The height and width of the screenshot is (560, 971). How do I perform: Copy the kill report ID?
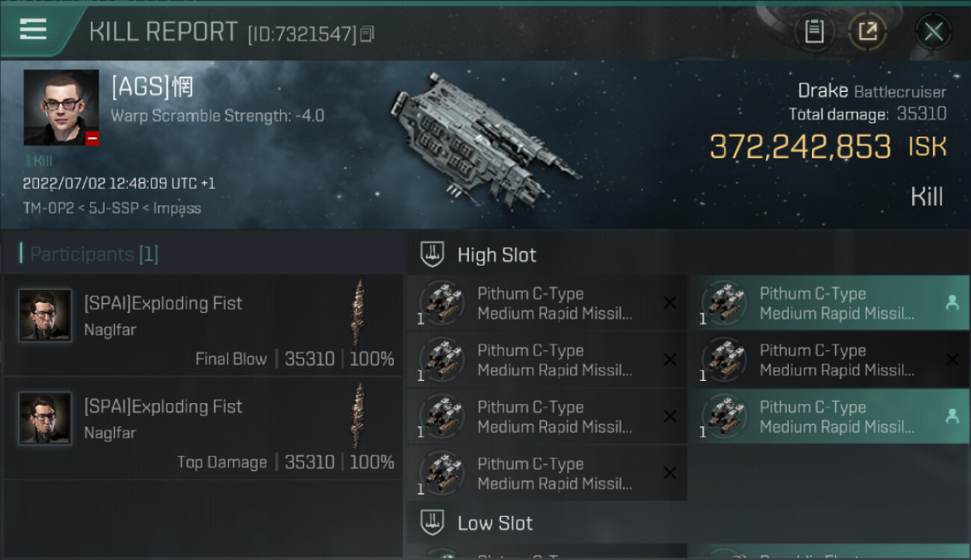pyautogui.click(x=367, y=34)
